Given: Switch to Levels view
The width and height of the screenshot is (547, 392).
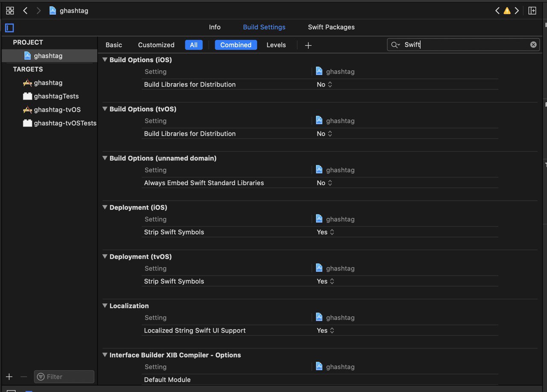Looking at the screenshot, I should [276, 45].
